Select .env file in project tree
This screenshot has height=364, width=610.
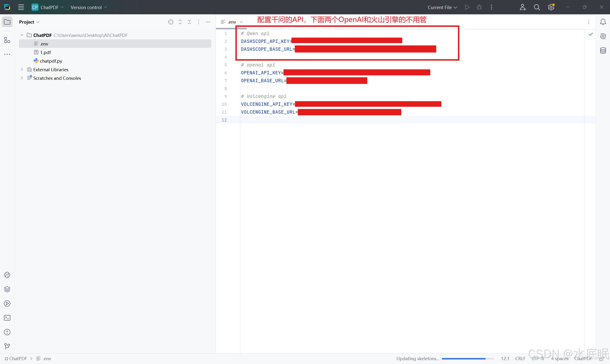tap(115, 44)
